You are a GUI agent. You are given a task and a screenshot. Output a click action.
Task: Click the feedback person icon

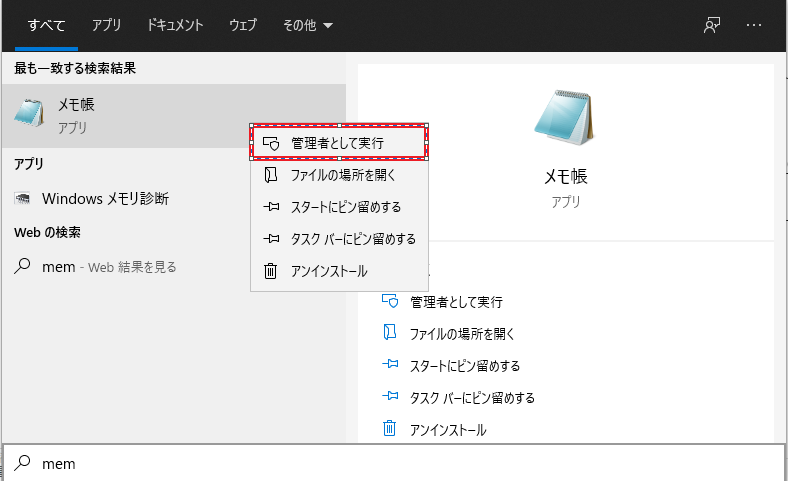click(x=712, y=25)
